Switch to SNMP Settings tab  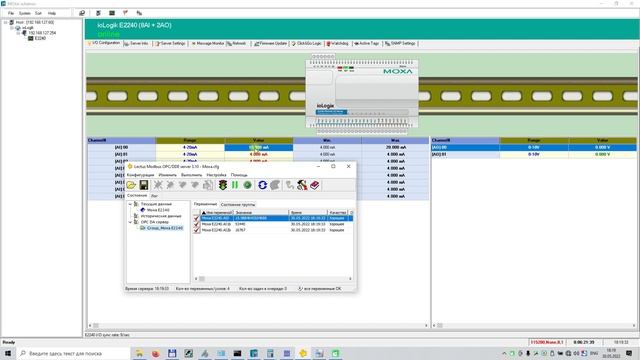click(x=401, y=43)
